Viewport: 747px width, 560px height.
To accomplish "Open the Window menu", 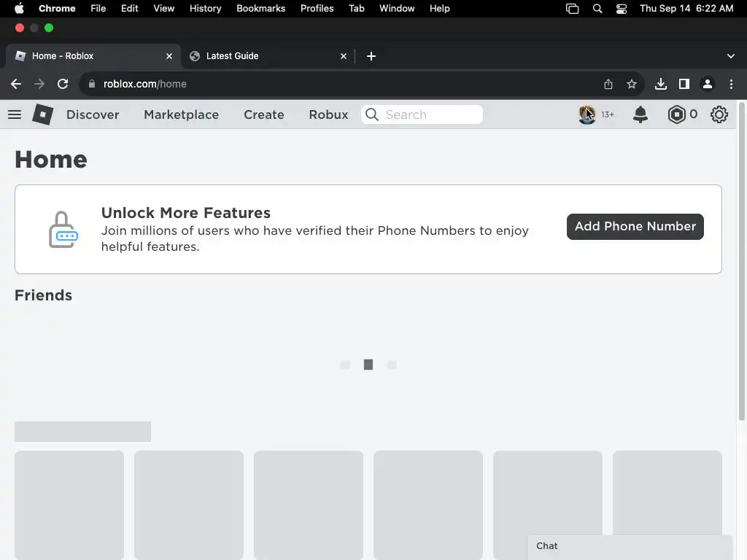I will (x=397, y=9).
